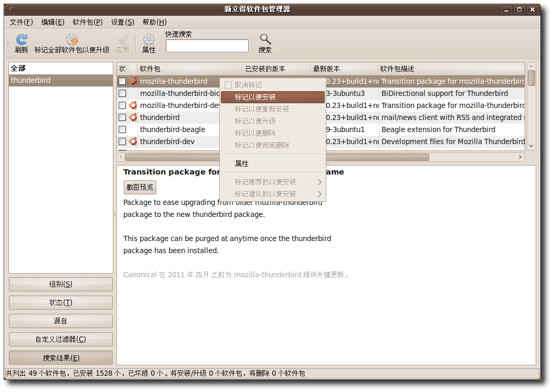
Task: Toggle status checkbox for thunderbird-dev
Action: point(122,141)
